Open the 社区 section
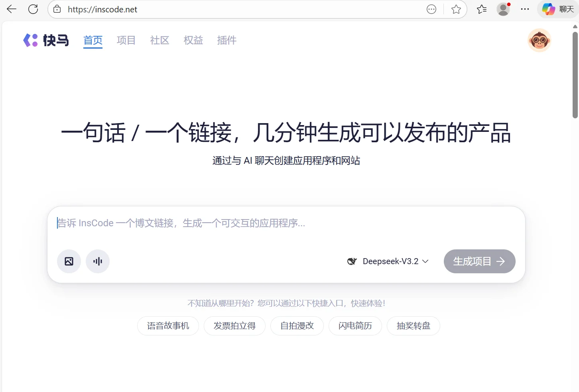Screen dimensions: 579x392 pos(160,40)
